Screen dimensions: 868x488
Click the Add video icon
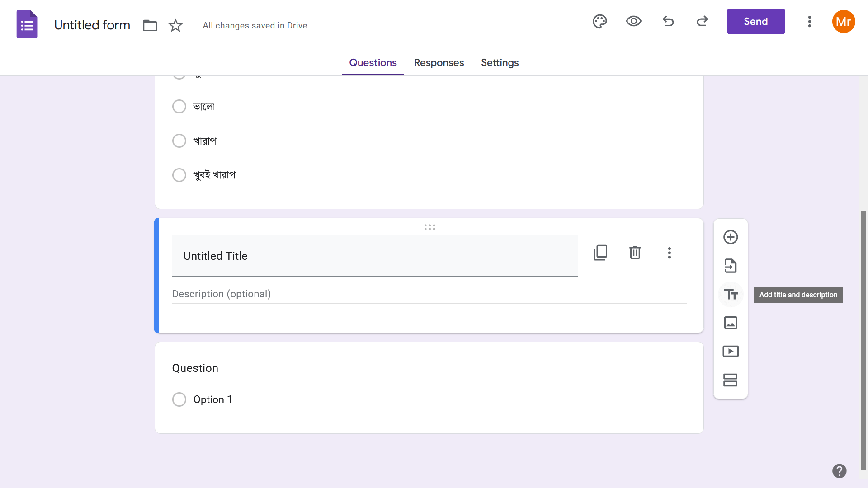click(x=731, y=351)
